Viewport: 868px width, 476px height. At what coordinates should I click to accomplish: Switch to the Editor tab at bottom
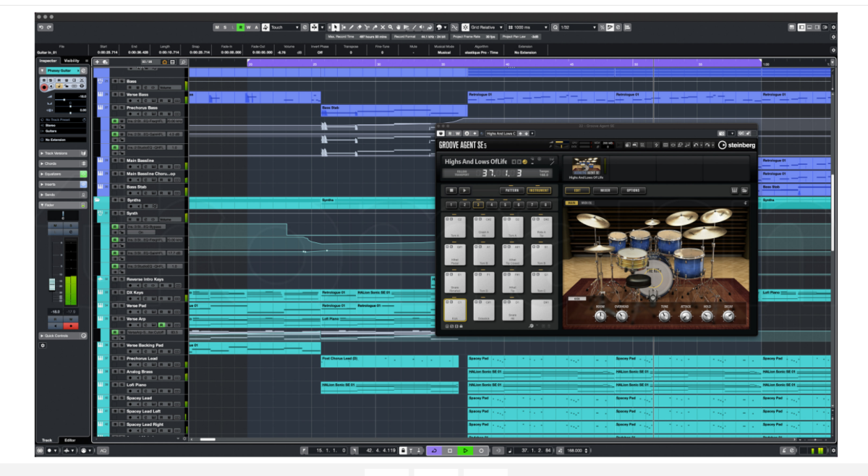[x=70, y=440]
